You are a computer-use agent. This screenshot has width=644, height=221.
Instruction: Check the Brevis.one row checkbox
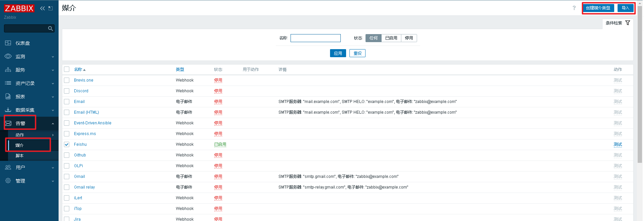(x=67, y=80)
